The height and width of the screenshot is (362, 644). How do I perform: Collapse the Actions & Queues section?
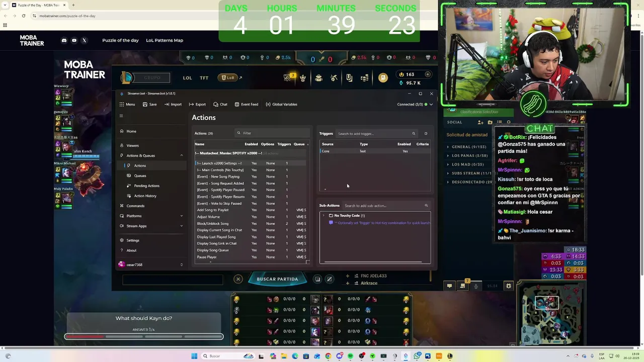(182, 155)
